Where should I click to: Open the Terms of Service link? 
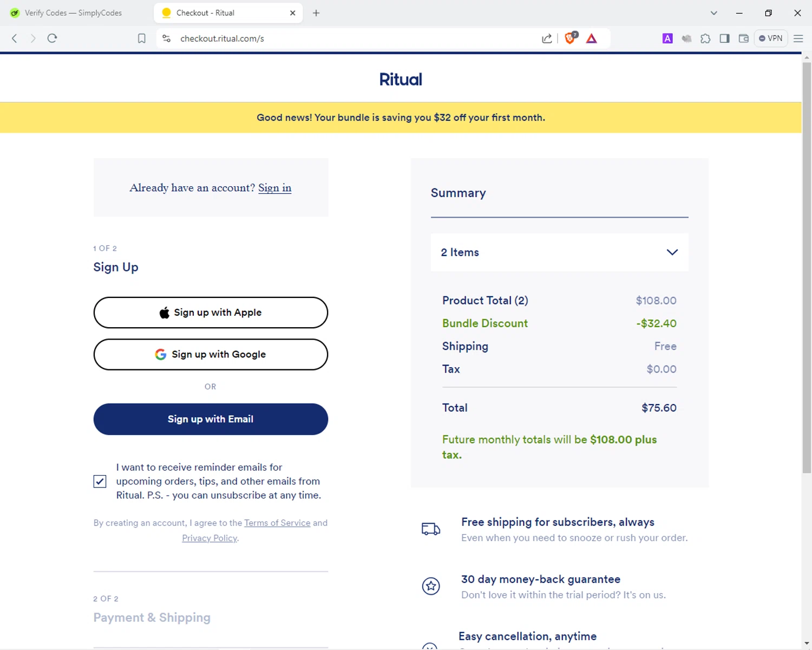pyautogui.click(x=277, y=523)
